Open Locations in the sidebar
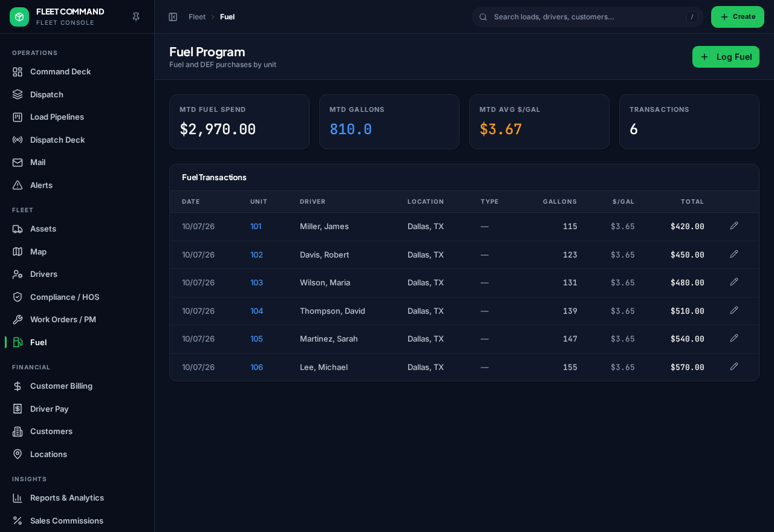 77,454
